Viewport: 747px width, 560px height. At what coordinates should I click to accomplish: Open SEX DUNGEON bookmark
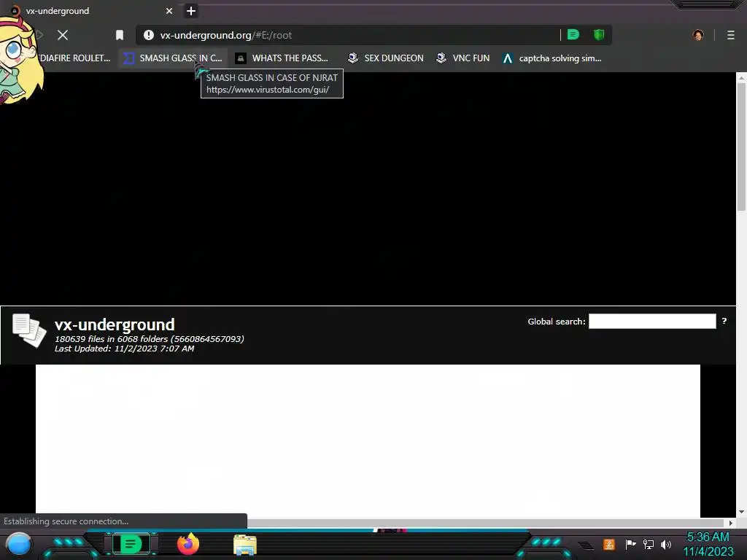[x=386, y=58]
